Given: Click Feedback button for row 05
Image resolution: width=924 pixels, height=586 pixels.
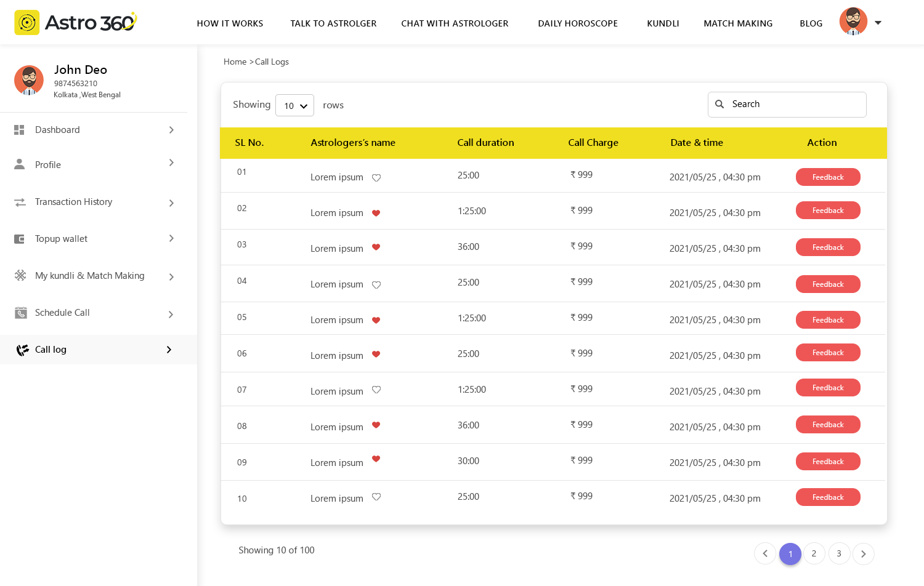Looking at the screenshot, I should point(827,320).
